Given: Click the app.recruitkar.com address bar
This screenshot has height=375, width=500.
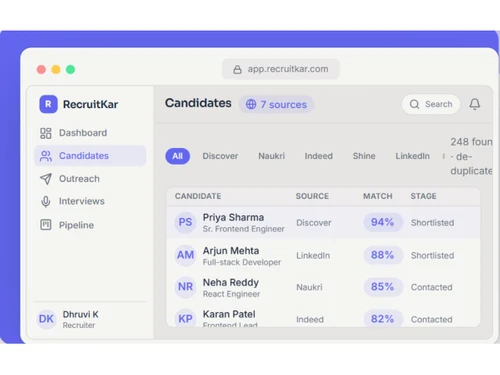Looking at the screenshot, I should (x=281, y=69).
